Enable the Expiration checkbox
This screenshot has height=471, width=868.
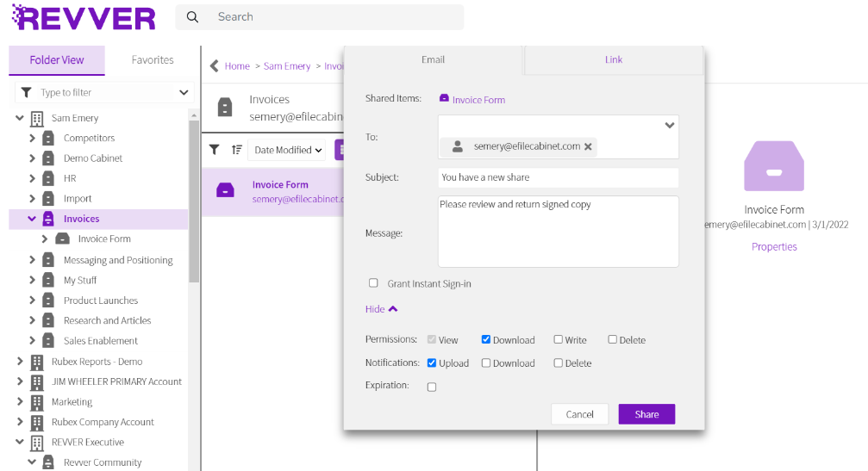tap(432, 387)
